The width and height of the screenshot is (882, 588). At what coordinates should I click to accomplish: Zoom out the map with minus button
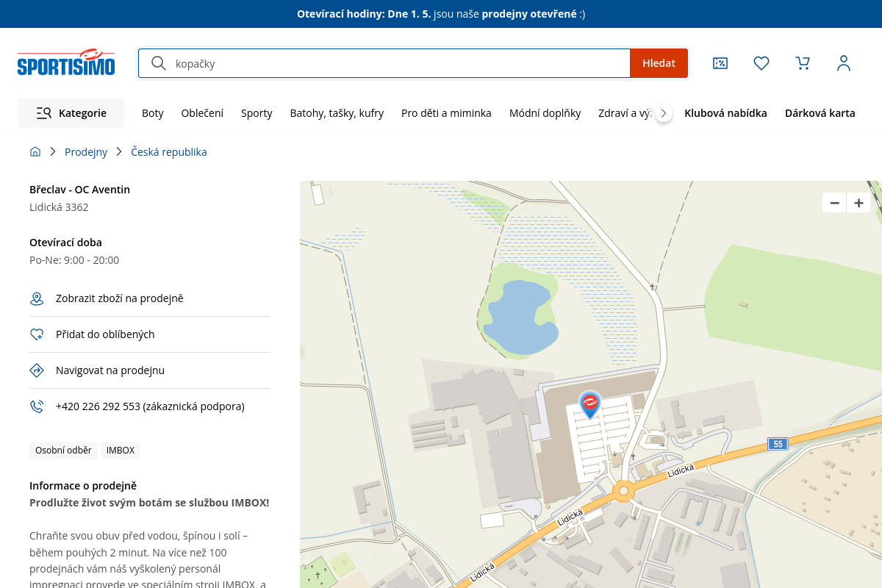pos(834,203)
